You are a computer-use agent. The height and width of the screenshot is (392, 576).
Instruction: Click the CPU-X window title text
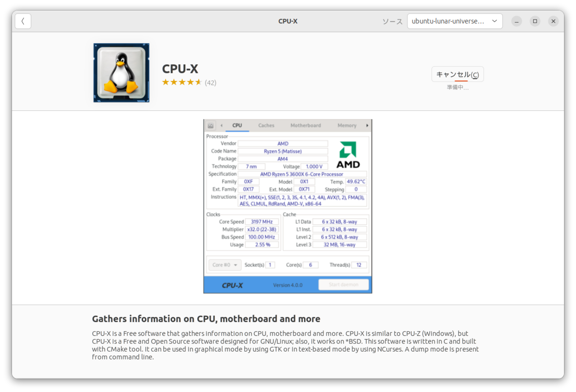pyautogui.click(x=288, y=21)
